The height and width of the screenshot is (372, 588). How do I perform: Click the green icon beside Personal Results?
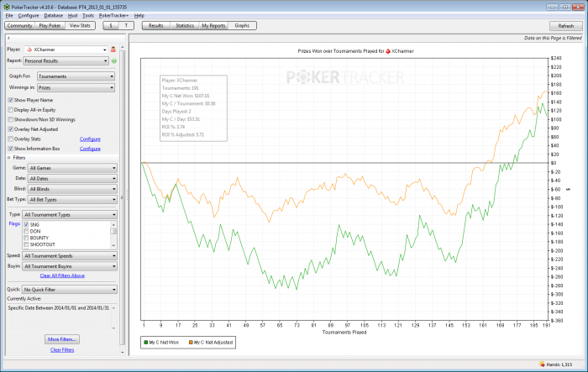[x=113, y=61]
